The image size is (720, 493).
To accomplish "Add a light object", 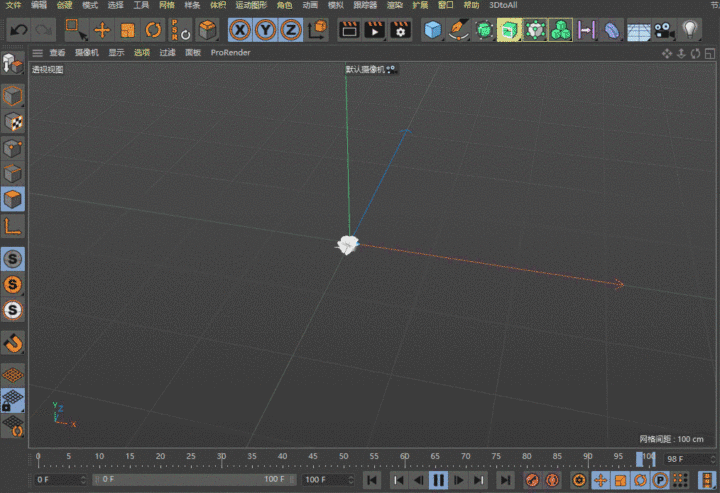I will 690,30.
